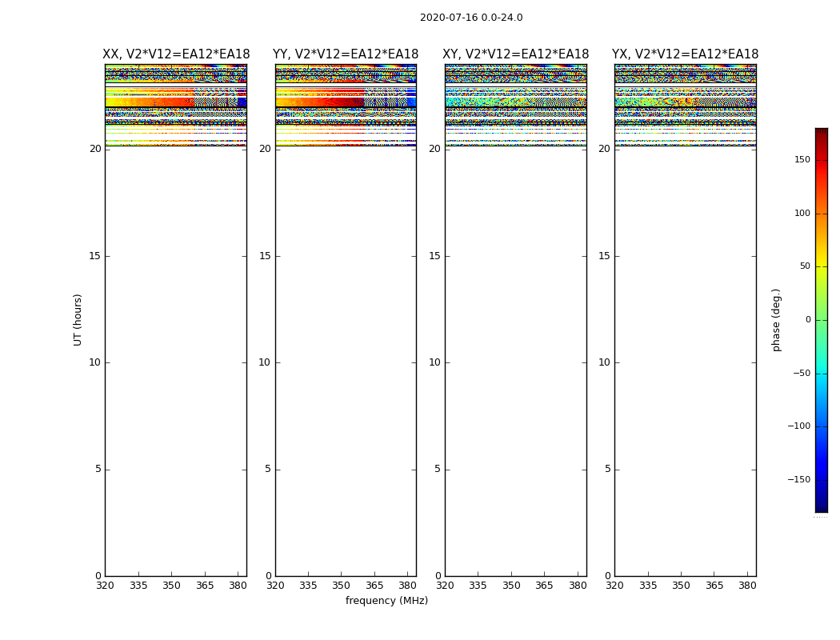The width and height of the screenshot is (840, 640).
Task: Click the '365' frequency tick under the YX panel
Action: click(714, 586)
